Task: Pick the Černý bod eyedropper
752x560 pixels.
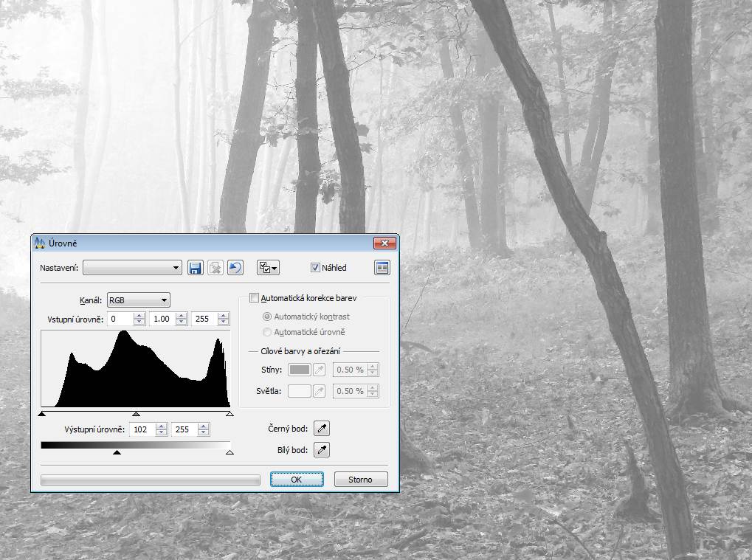Action: coord(321,429)
